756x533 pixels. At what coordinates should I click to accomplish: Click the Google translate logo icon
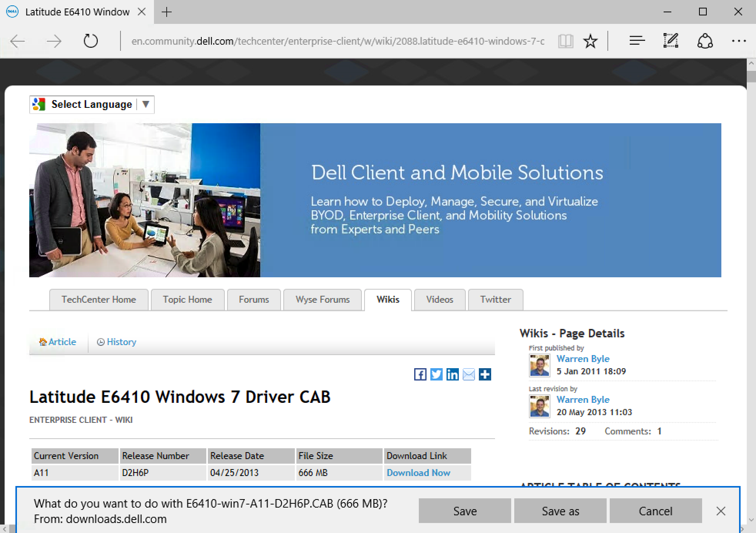point(39,104)
